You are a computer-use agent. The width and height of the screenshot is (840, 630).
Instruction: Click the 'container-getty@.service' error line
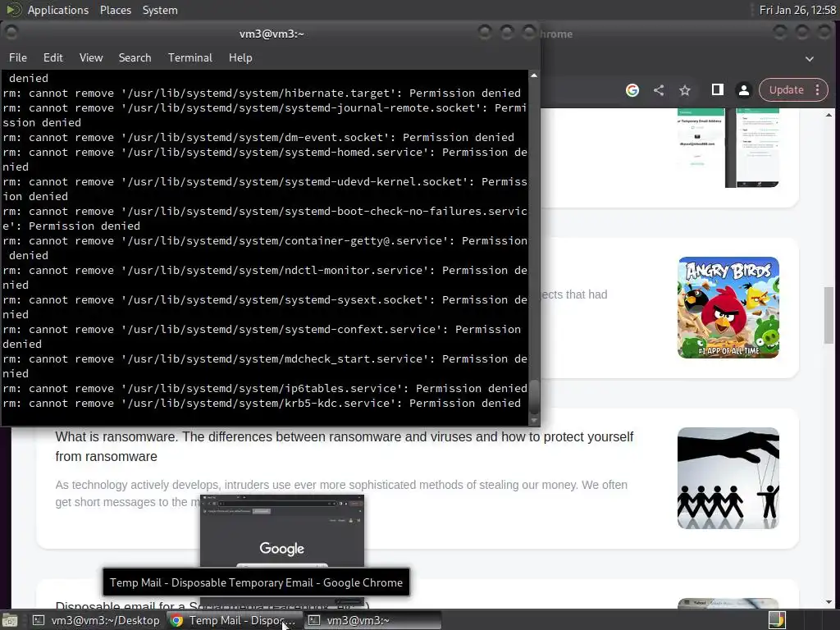265,248
